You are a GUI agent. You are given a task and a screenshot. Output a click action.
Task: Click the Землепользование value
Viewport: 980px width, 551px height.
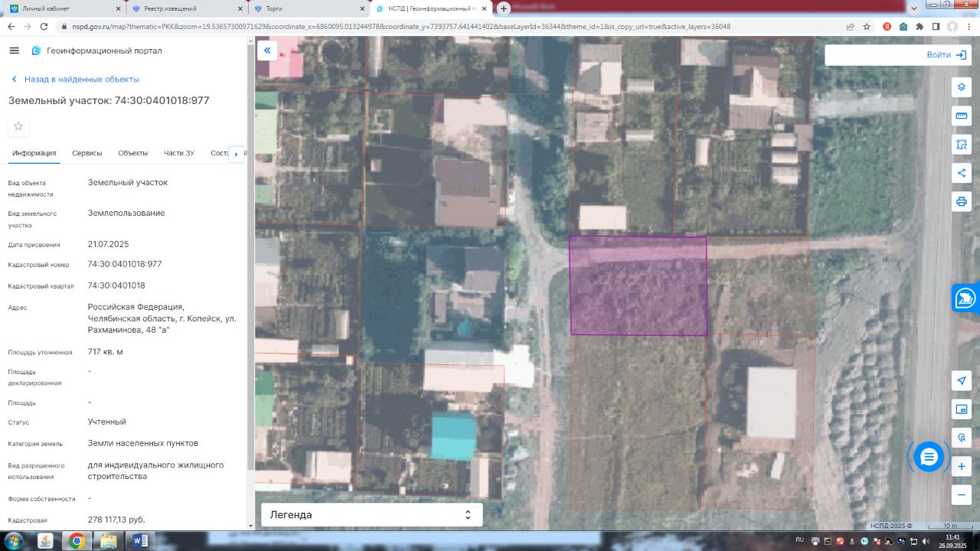tap(126, 213)
